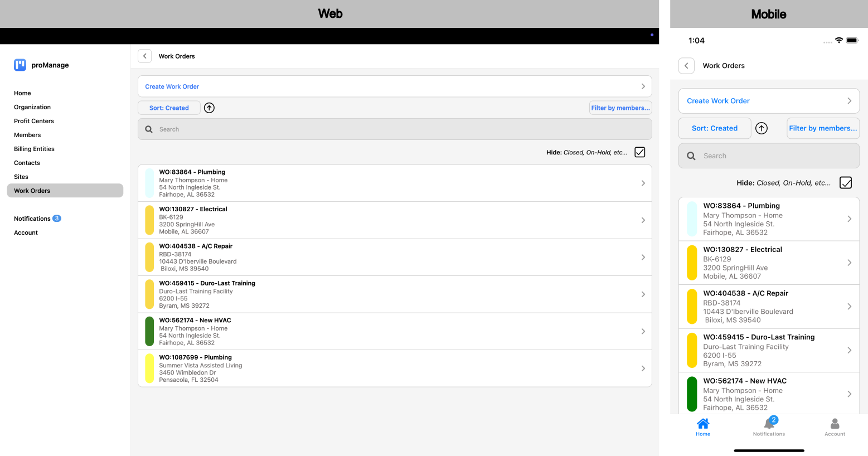This screenshot has height=456, width=868.
Task: Click the web Sort: Created button
Action: 169,108
